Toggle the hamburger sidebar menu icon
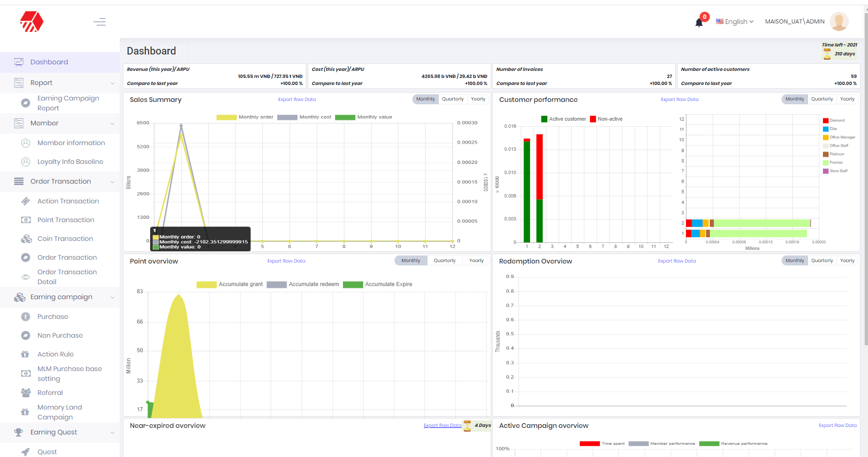This screenshot has height=457, width=868. pyautogui.click(x=99, y=22)
